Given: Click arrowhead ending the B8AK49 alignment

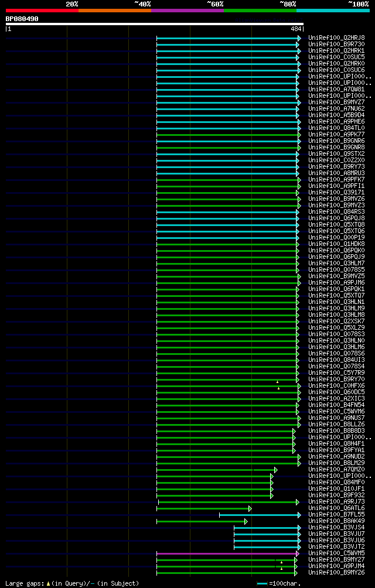Looking at the screenshot, I should 246,521.
